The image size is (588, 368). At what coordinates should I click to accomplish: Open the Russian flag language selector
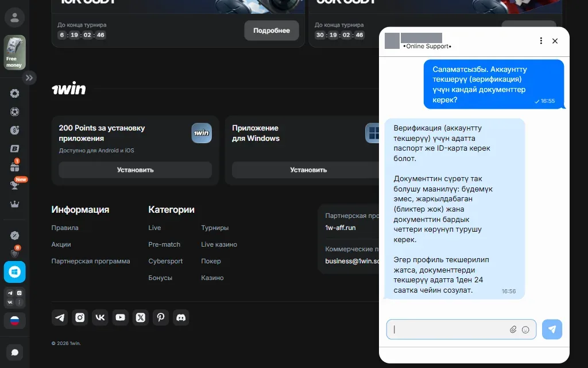(14, 321)
